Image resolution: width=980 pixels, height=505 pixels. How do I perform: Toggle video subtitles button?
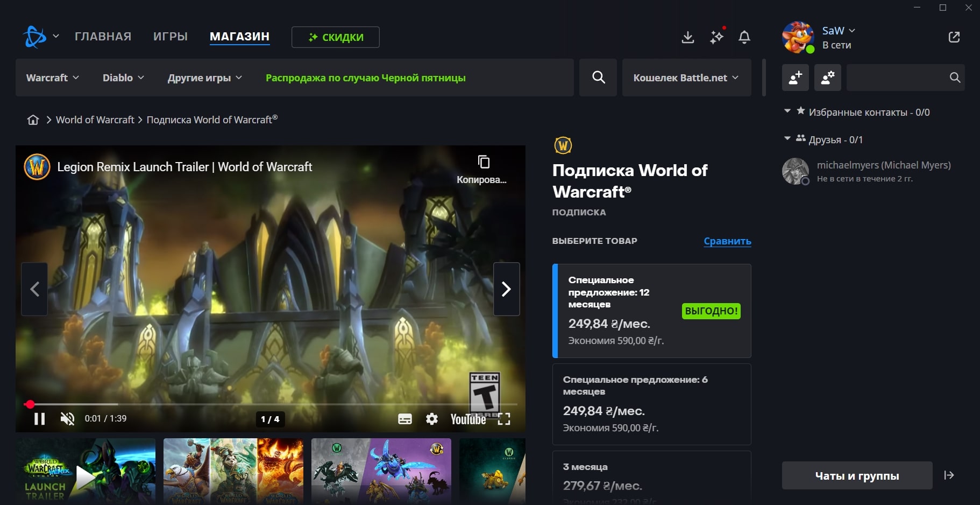(404, 419)
